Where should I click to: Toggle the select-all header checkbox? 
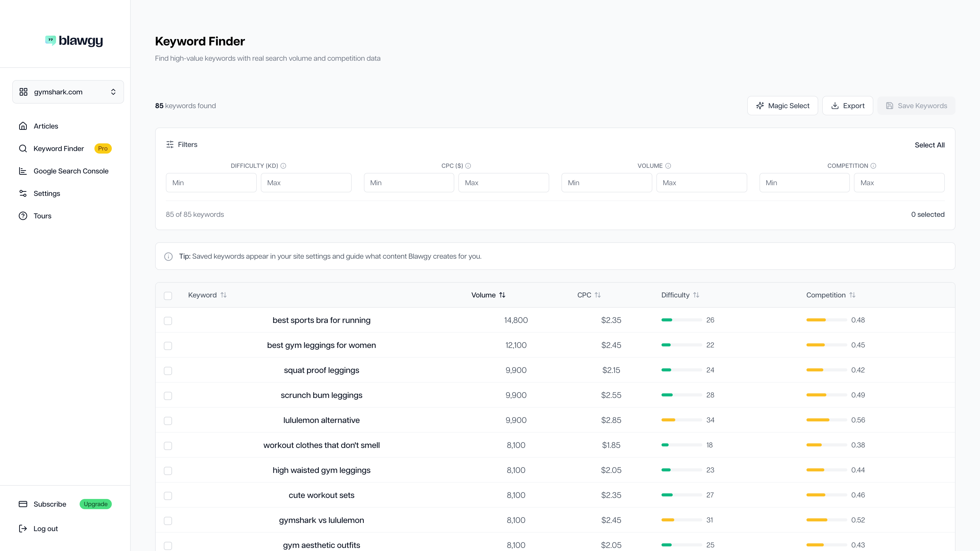[x=168, y=295]
